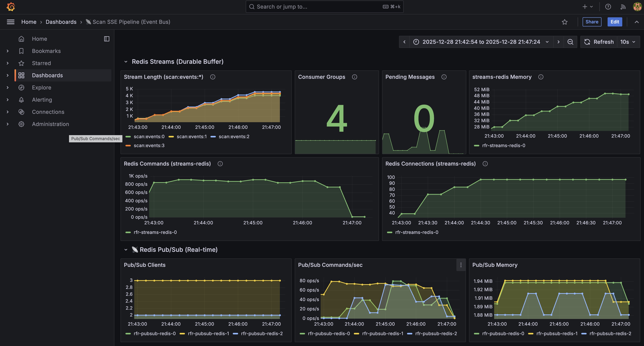Open Connections from the sidebar
This screenshot has height=346, width=644.
point(48,112)
